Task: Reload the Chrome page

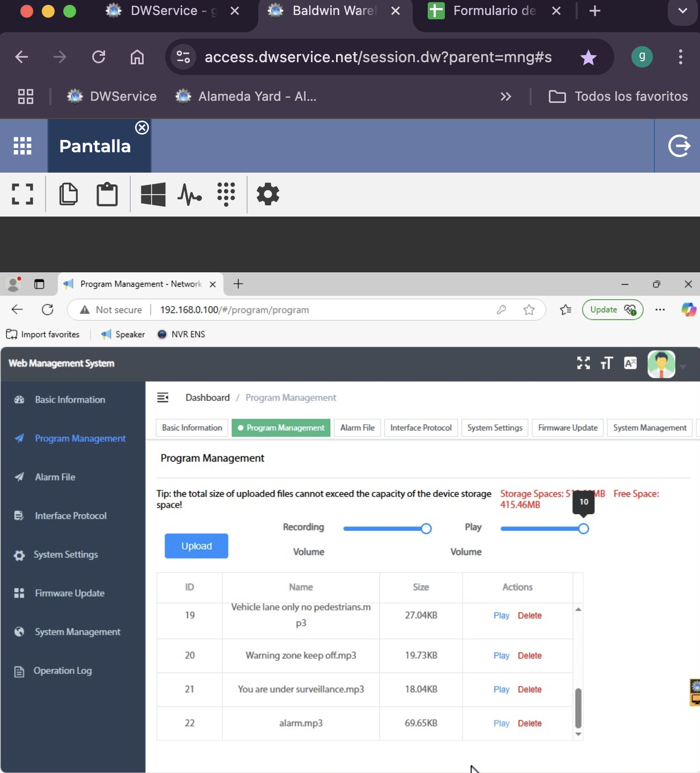Action: click(x=99, y=57)
